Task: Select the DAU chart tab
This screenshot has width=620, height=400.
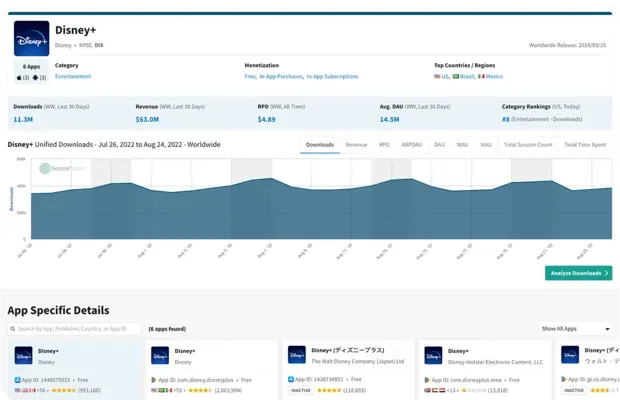Action: [x=439, y=145]
